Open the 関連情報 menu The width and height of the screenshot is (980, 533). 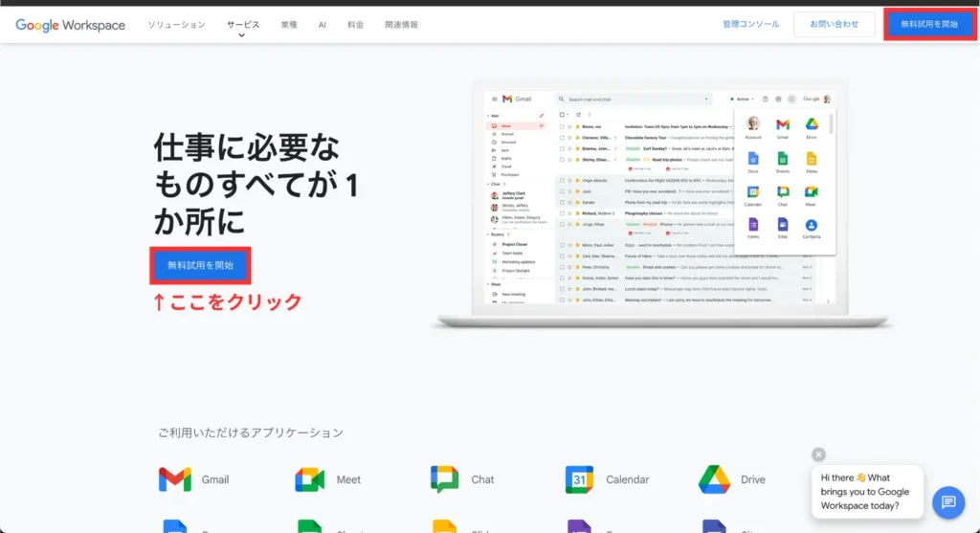[x=401, y=25]
